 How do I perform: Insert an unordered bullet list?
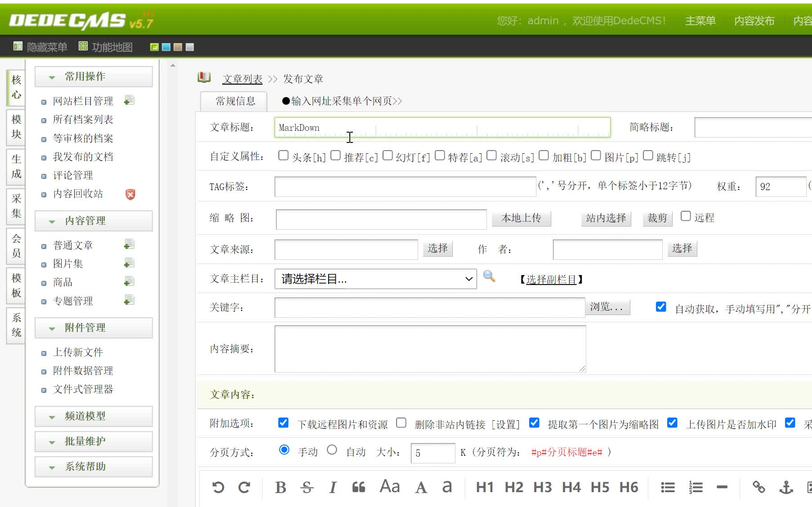[x=668, y=487]
